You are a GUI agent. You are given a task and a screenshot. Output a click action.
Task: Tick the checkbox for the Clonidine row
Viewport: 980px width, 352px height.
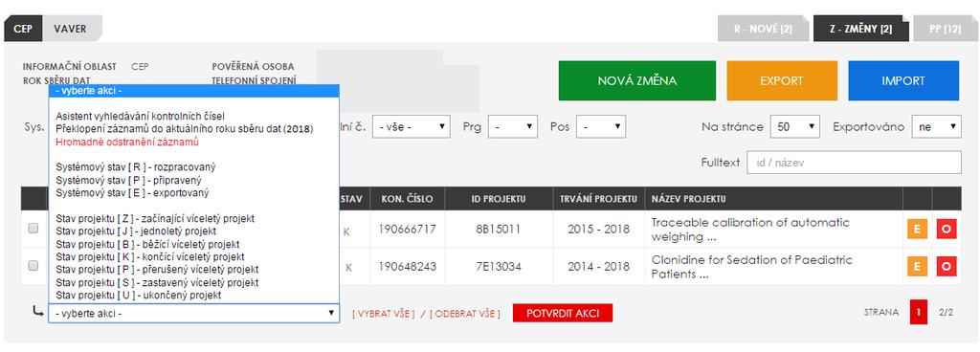[33, 266]
